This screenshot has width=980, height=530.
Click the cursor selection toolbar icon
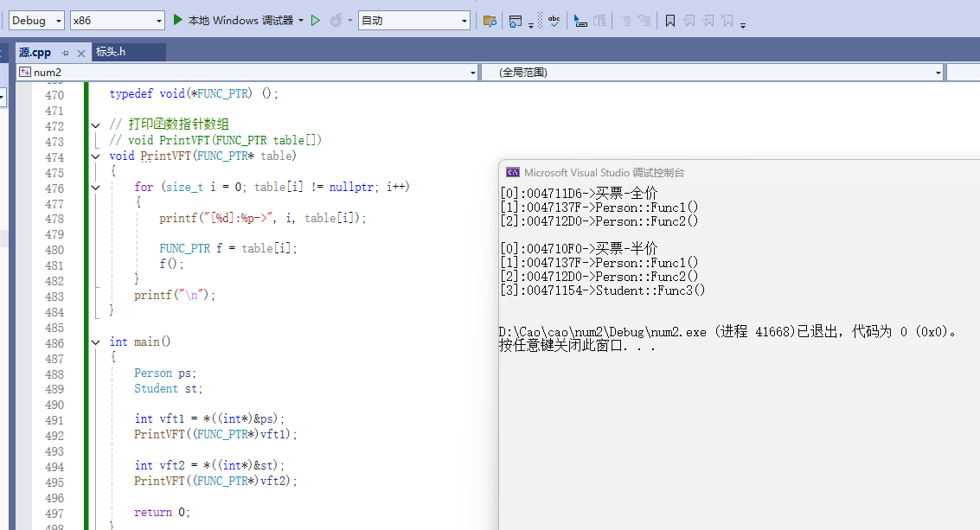[580, 22]
